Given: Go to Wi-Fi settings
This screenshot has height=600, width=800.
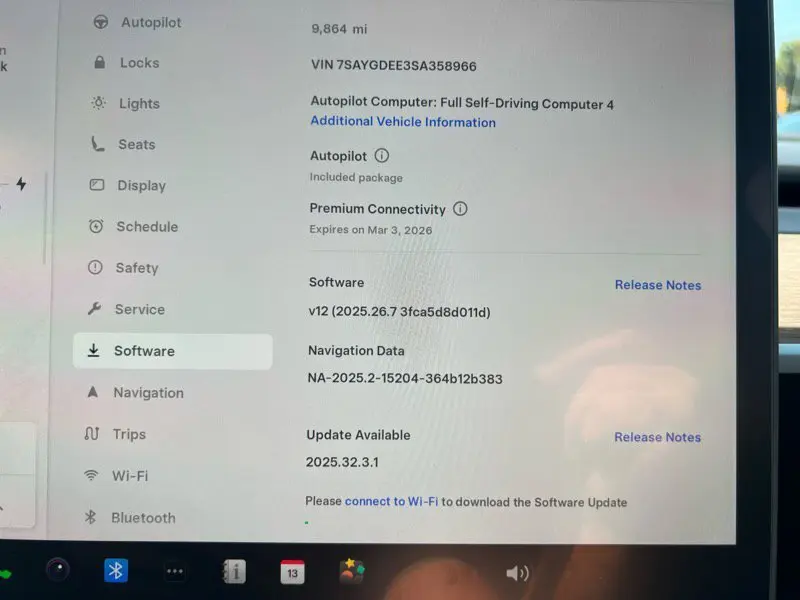Looking at the screenshot, I should [116, 476].
